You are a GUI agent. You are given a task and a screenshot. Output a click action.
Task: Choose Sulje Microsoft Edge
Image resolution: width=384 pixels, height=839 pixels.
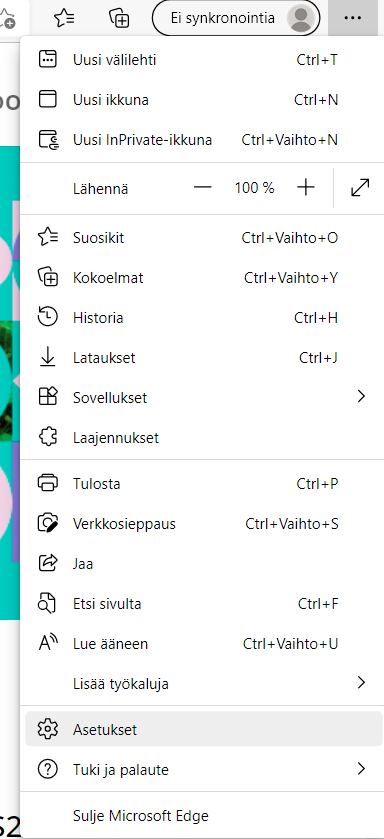(204, 816)
